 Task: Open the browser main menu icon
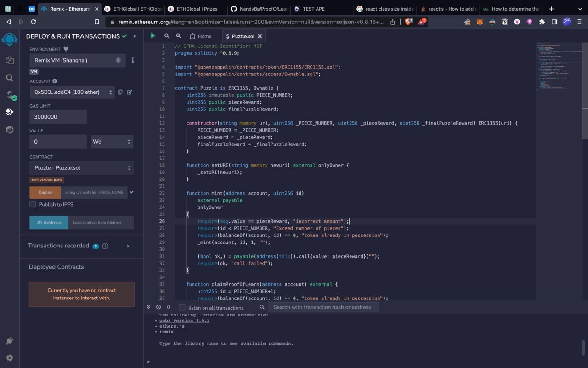click(x=579, y=22)
